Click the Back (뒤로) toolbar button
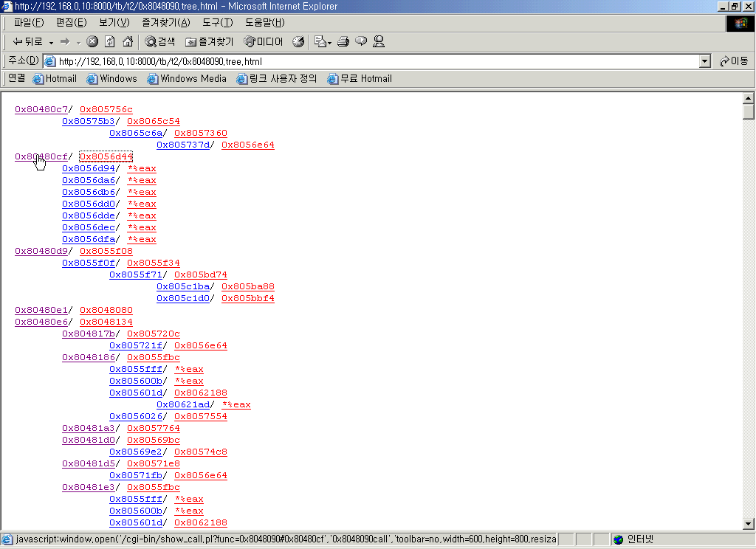This screenshot has height=549, width=756. [x=27, y=42]
